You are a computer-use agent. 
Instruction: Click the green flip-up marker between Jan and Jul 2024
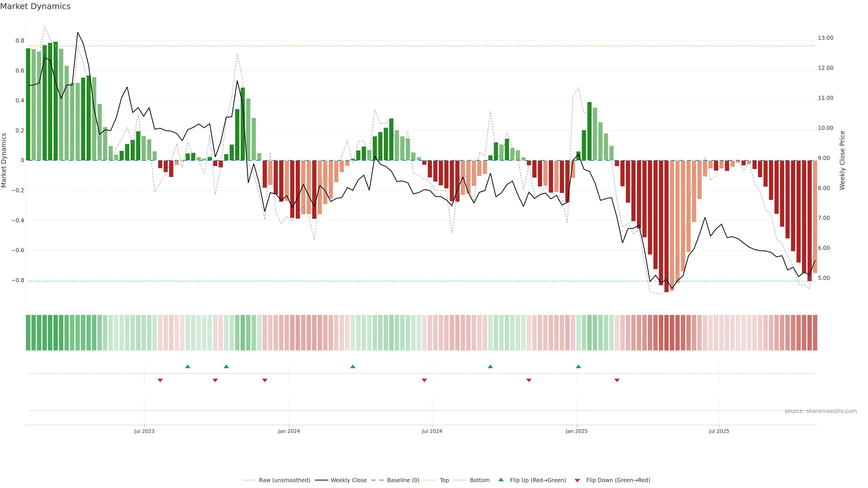coord(352,366)
